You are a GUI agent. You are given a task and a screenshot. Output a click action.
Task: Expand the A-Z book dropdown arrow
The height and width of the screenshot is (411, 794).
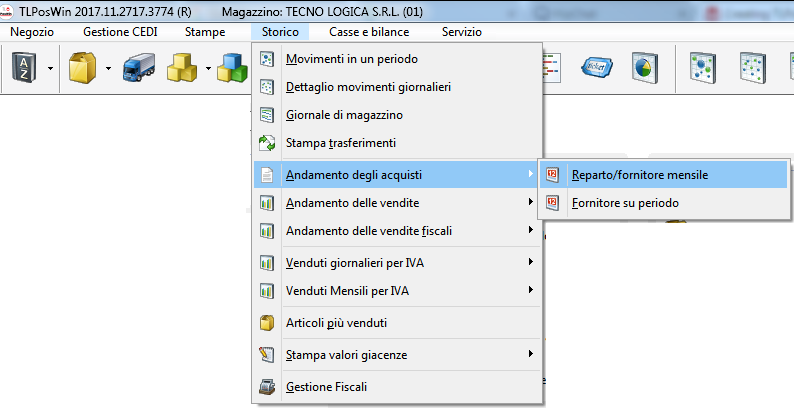[50, 68]
